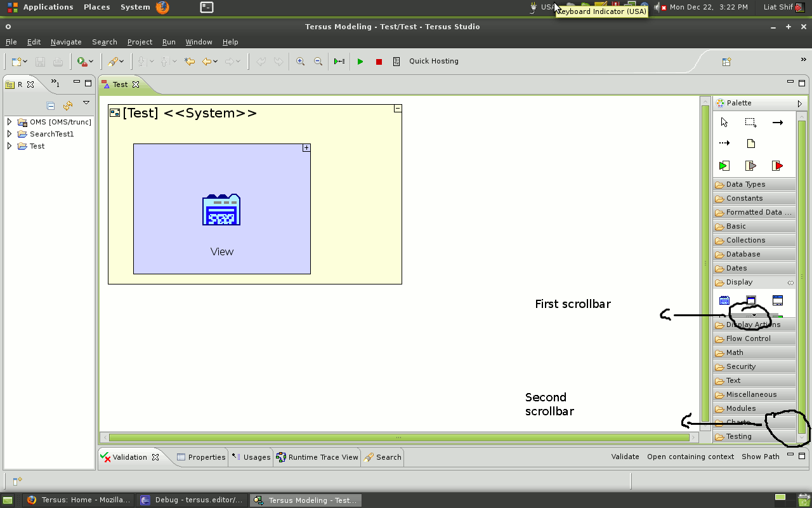Open the Navigate menu
Image resolution: width=812 pixels, height=508 pixels.
point(66,42)
